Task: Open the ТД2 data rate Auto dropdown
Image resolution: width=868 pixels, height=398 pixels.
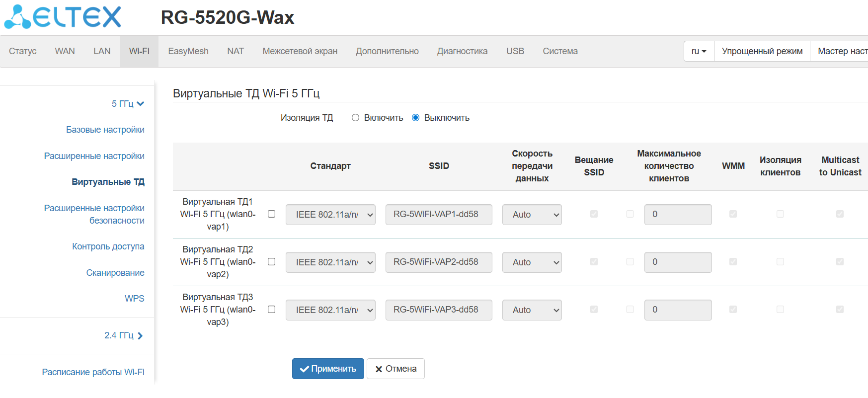Action: tap(532, 262)
